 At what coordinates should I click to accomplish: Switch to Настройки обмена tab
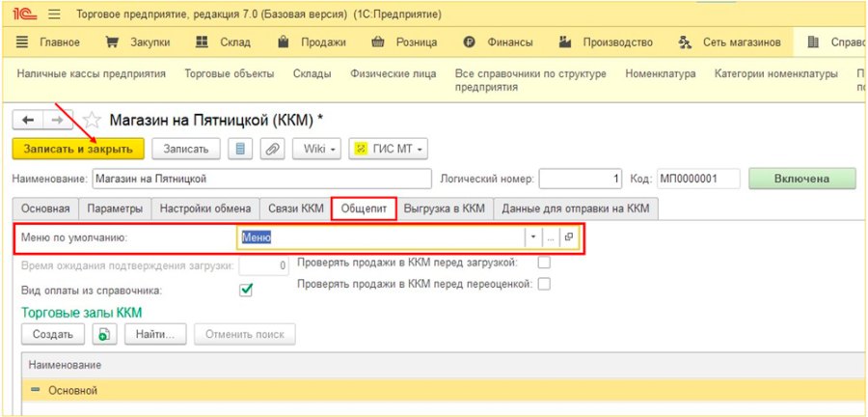pyautogui.click(x=205, y=208)
